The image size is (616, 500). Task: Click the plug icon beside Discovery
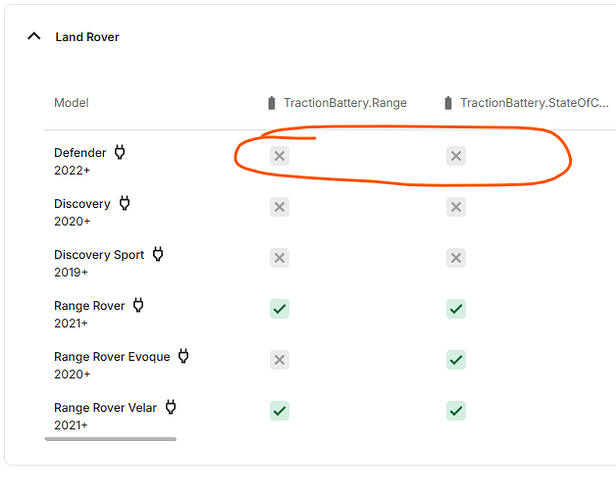tap(125, 203)
